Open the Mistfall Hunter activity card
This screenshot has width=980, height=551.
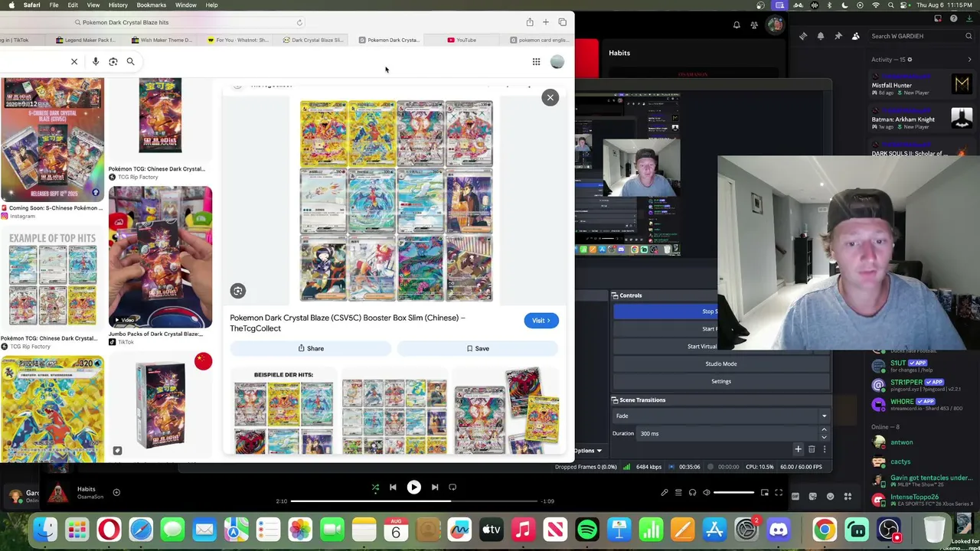click(x=923, y=83)
